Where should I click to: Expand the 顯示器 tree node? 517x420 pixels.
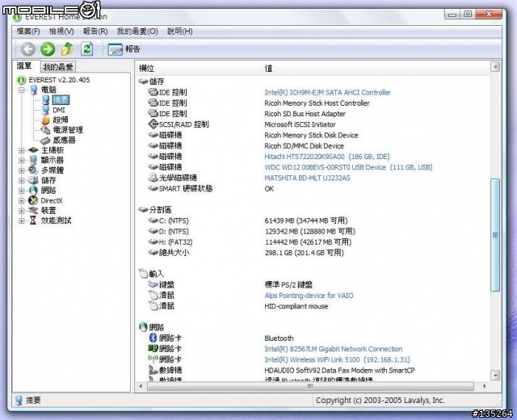tap(22, 160)
